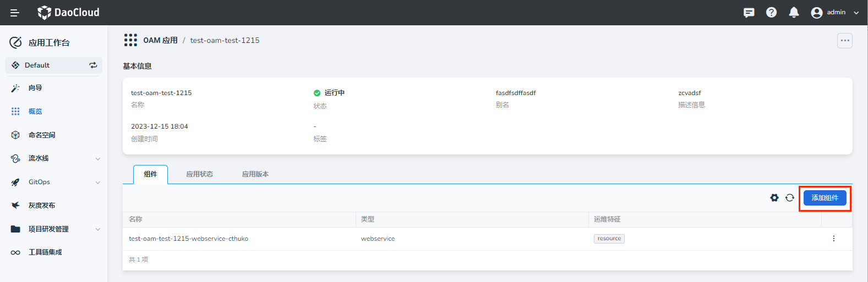Click the grid icon beside 概览

tap(15, 111)
